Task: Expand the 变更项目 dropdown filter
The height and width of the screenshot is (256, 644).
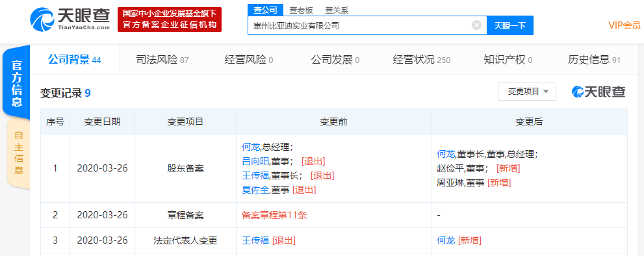Action: pos(527,92)
